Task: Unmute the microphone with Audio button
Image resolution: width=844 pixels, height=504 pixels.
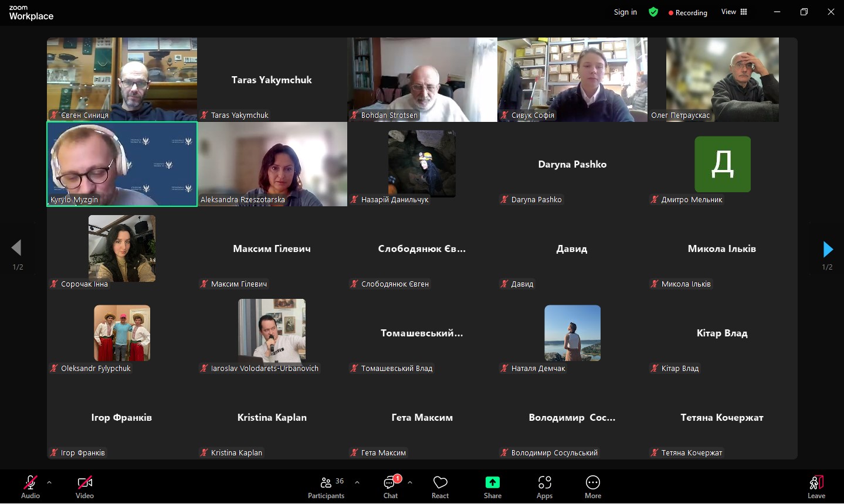Action: [30, 486]
